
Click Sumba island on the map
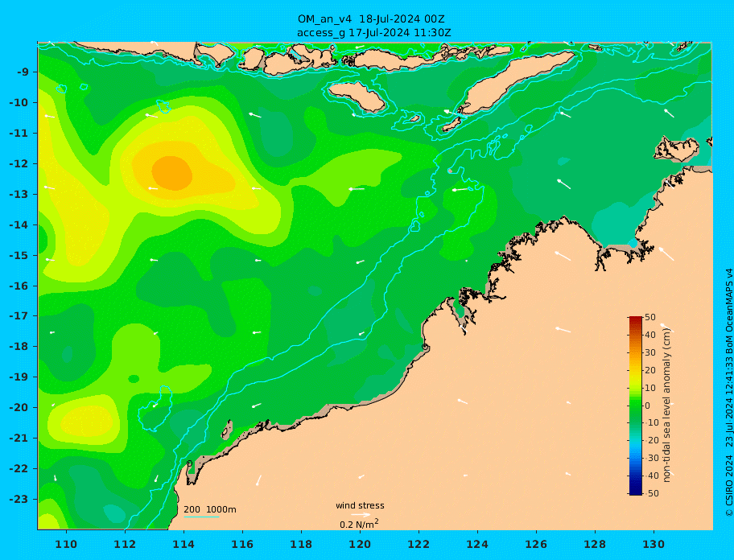357,97
